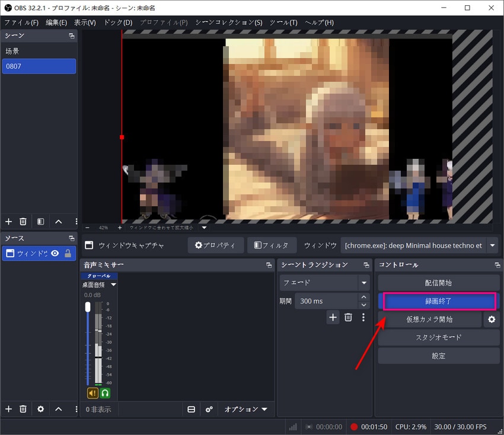504x435 pixels.
Task: Delete selected scene with trash icon
Action: click(x=23, y=222)
